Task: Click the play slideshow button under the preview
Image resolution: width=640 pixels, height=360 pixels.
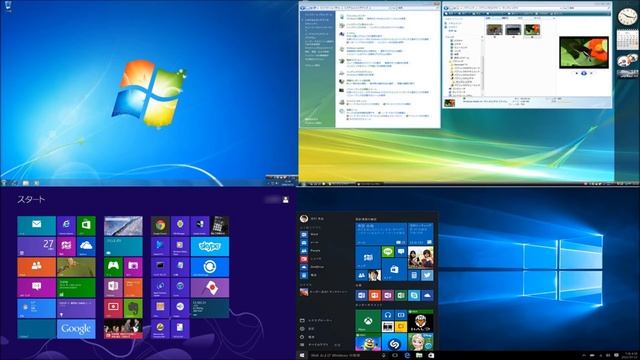Action: [x=584, y=73]
